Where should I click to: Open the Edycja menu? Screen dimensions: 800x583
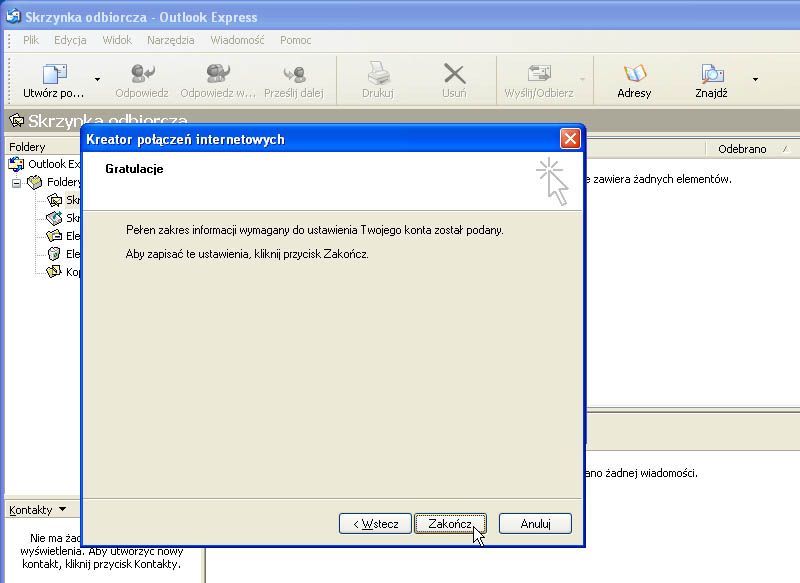coord(70,40)
